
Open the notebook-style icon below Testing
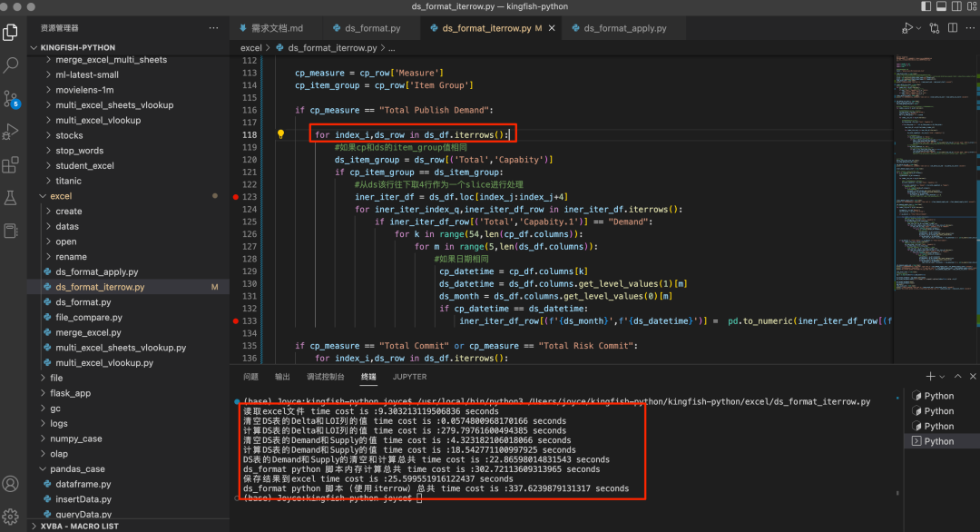click(x=11, y=231)
